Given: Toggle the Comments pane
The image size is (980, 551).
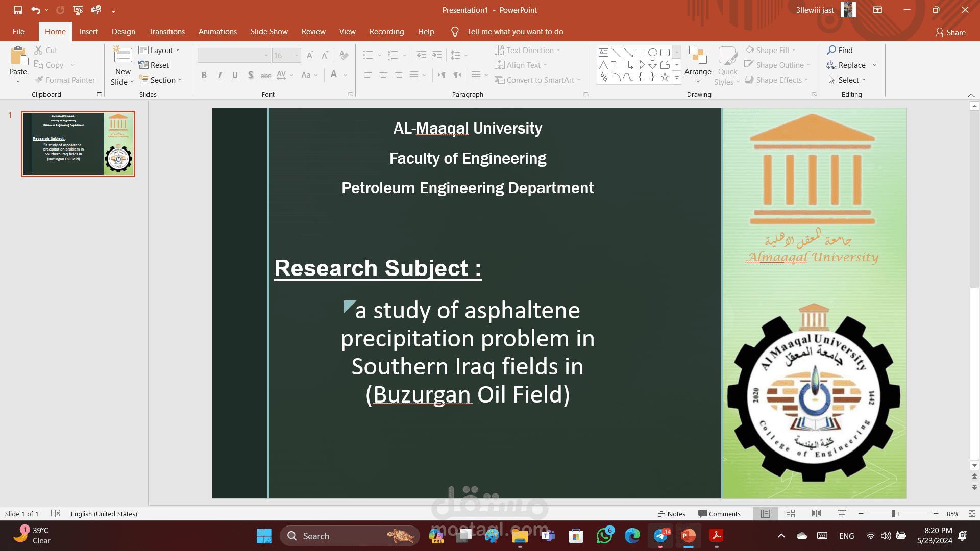Looking at the screenshot, I should (719, 514).
